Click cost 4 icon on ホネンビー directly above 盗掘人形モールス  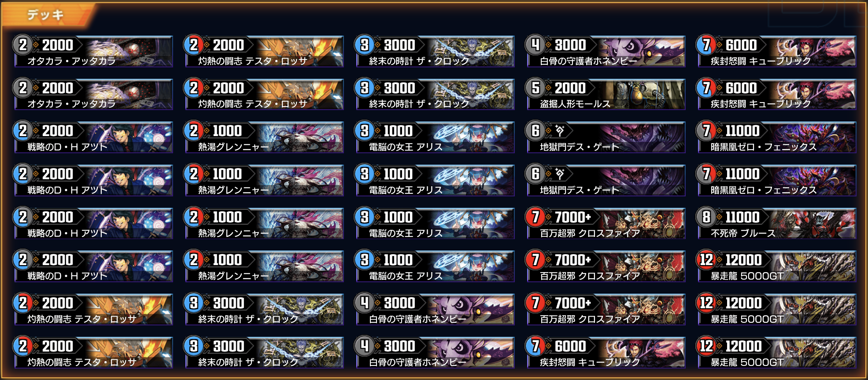[535, 45]
